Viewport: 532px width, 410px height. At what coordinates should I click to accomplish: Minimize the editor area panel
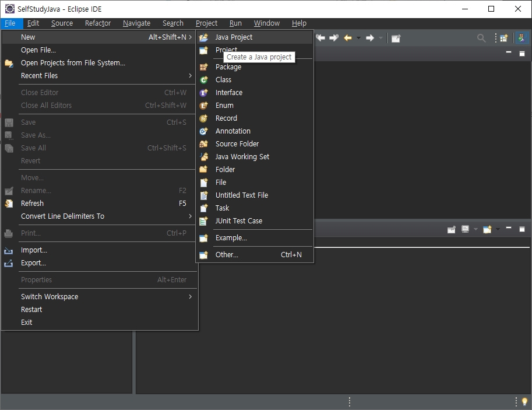coord(509,52)
